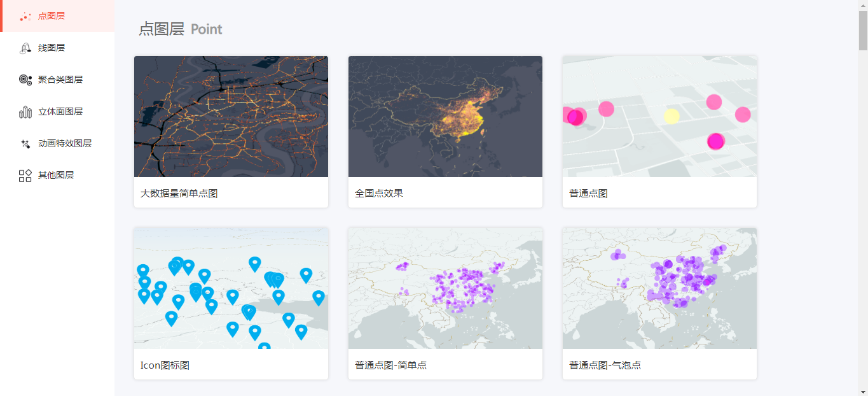Switch to 立体面图层 section
The image size is (868, 396).
pyautogui.click(x=57, y=111)
